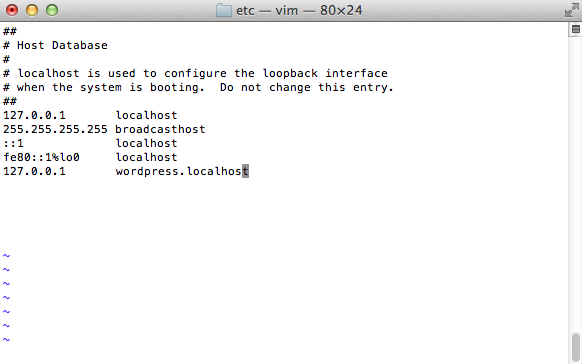582x364 pixels.
Task: Toggle full screen with the arrows icon
Action: click(x=571, y=10)
